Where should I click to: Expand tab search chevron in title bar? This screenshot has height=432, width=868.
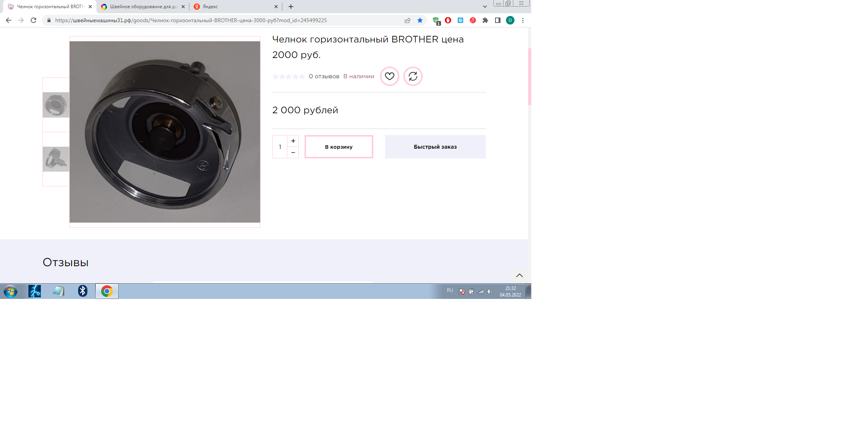[x=485, y=7]
